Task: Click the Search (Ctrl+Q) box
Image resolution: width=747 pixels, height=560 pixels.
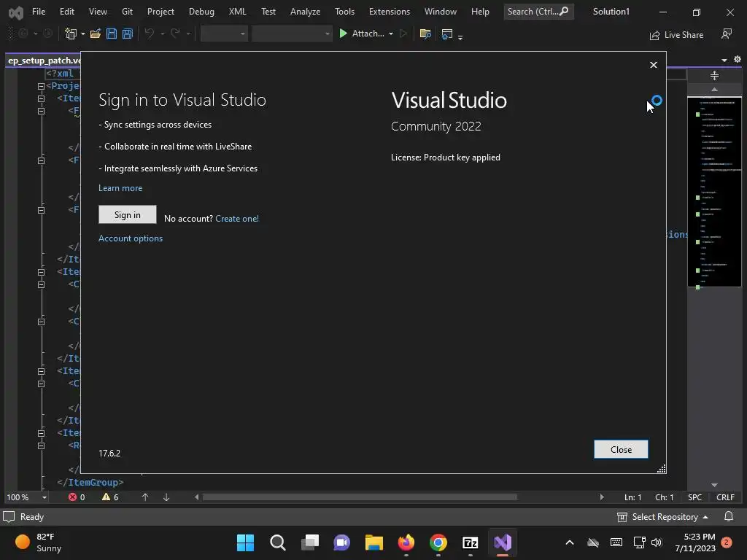Action: tap(538, 12)
